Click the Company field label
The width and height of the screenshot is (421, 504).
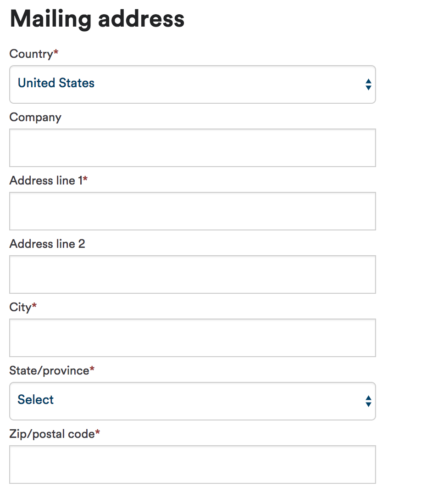pos(35,118)
